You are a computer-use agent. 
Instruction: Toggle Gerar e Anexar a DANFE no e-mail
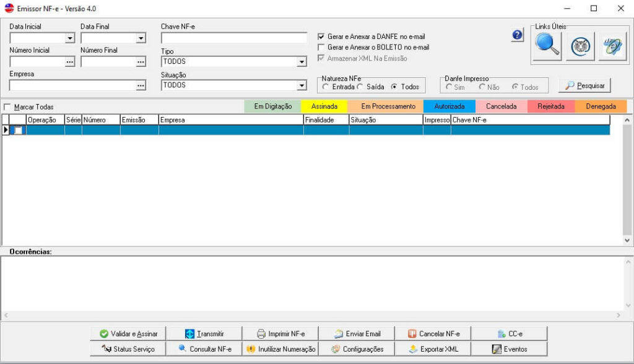(x=321, y=37)
